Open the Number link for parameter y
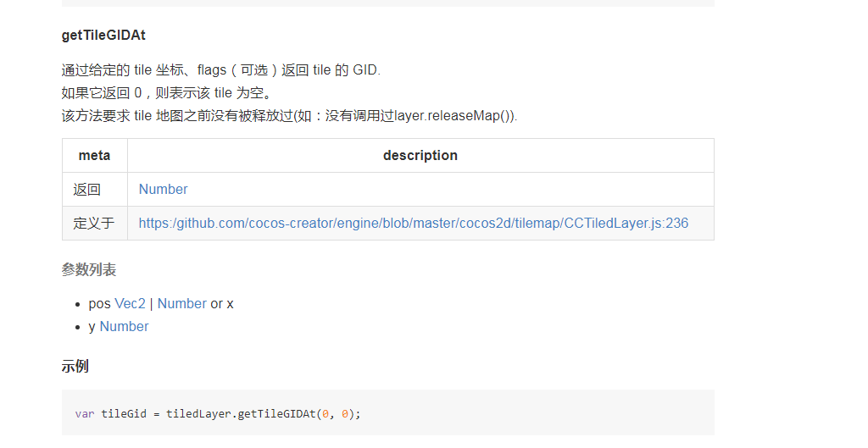868x448 pixels. (x=124, y=327)
